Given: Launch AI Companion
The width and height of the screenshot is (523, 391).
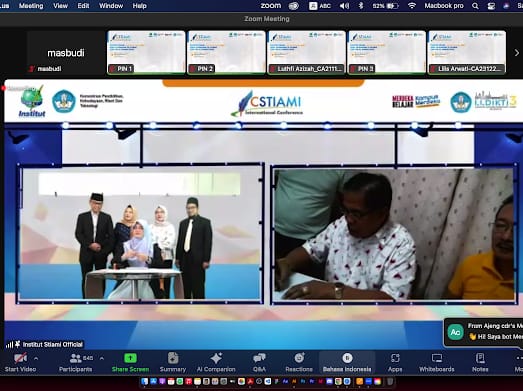Looking at the screenshot, I should pyautogui.click(x=216, y=363).
